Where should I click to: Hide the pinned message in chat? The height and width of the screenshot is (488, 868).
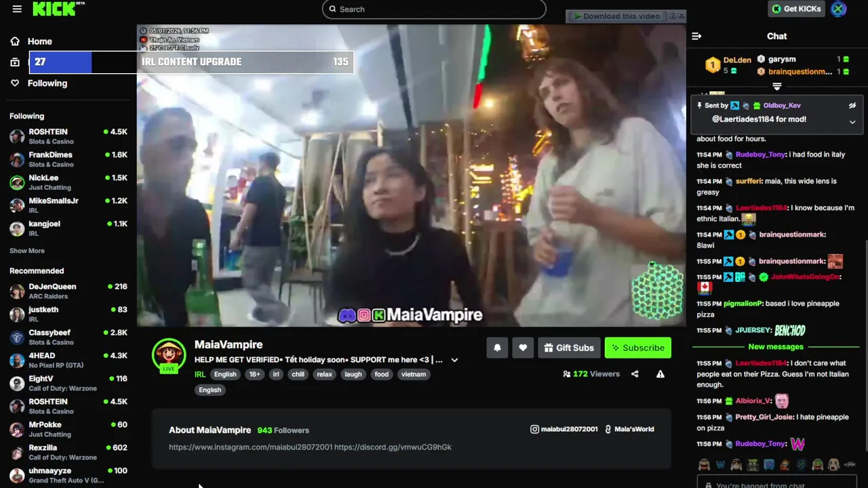tap(852, 106)
